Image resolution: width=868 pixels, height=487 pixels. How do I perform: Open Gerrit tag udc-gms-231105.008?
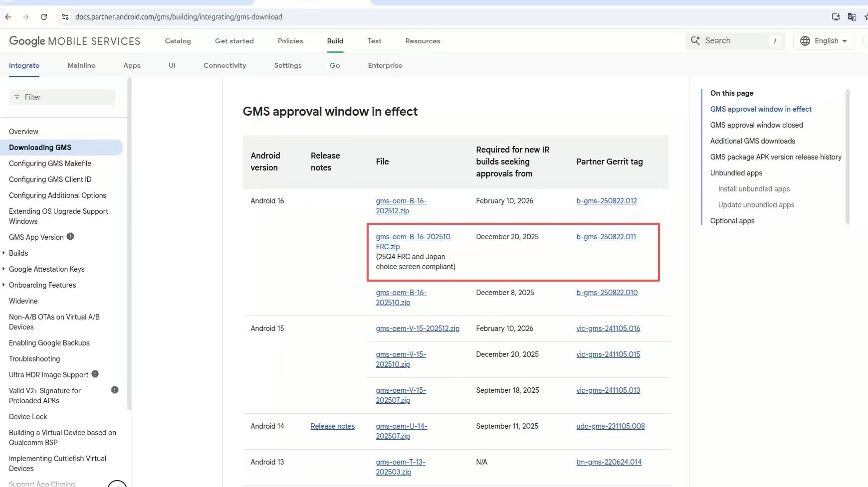point(611,426)
